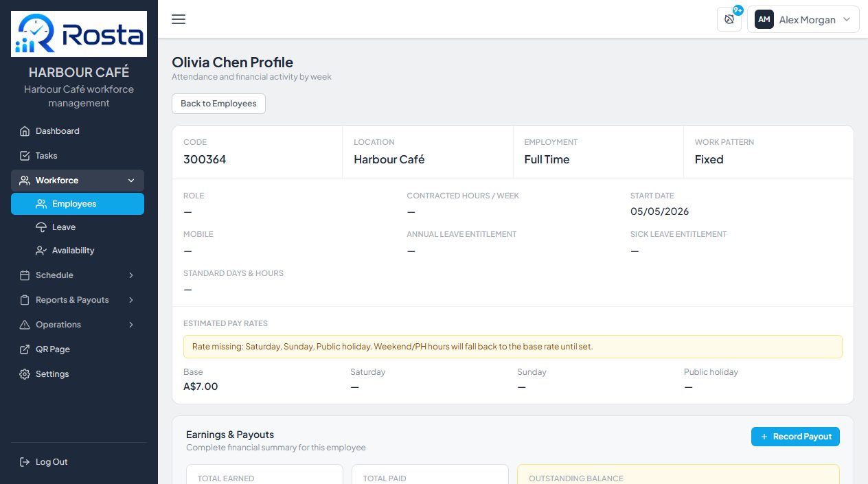Click the Outstanding Balance card
868x484 pixels.
(x=678, y=474)
